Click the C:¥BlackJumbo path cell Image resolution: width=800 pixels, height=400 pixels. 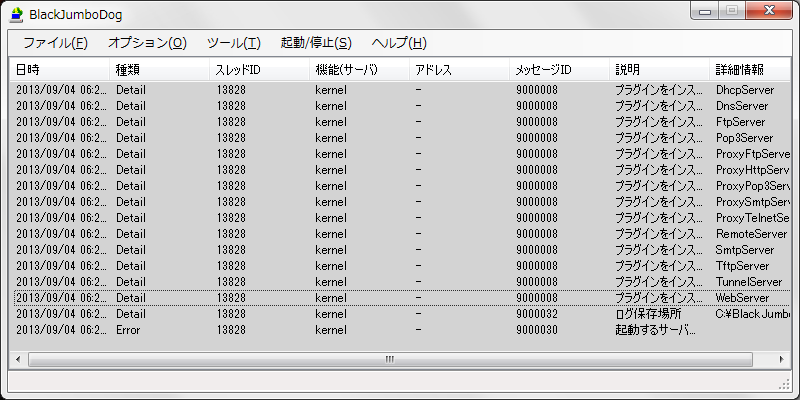[753, 314]
